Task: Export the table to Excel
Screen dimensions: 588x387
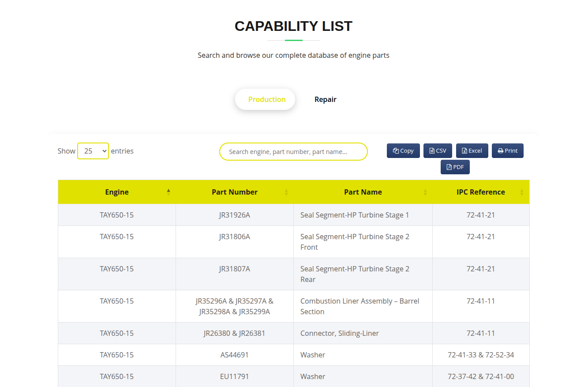Action: pyautogui.click(x=472, y=150)
